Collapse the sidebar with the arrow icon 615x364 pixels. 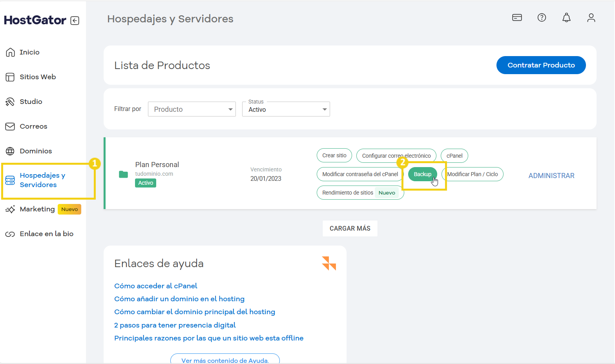(75, 20)
